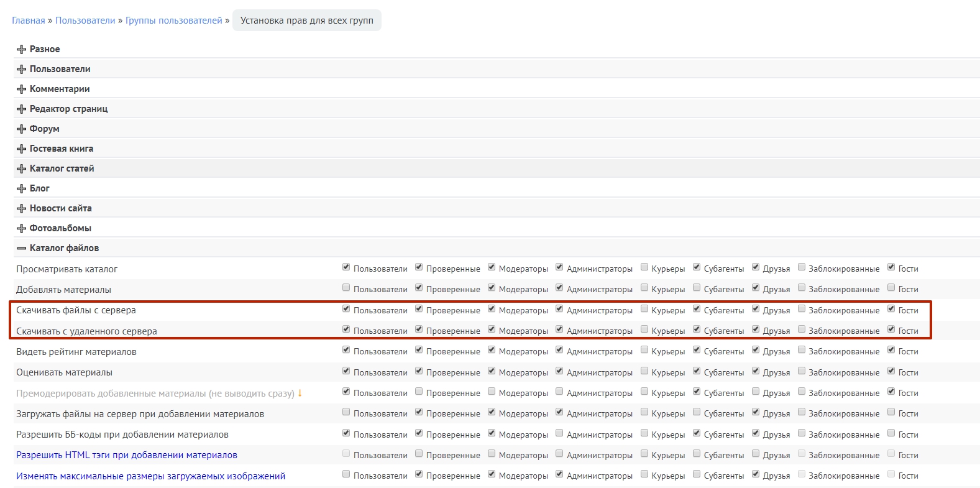Check Курьеры for Скачивать файлы с сервера
Screen dimensions: 980x488
click(x=644, y=309)
